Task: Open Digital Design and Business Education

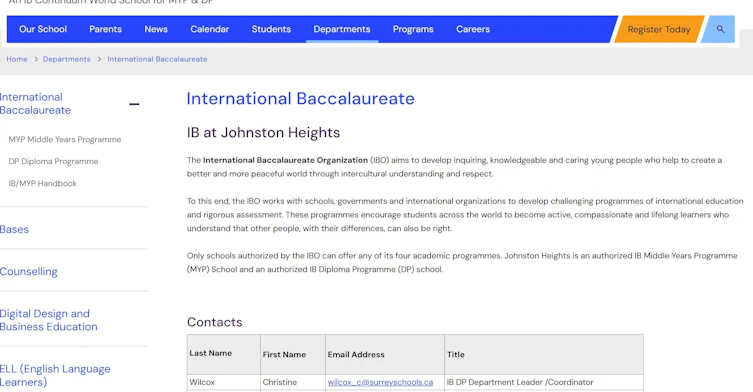Action: click(x=49, y=320)
